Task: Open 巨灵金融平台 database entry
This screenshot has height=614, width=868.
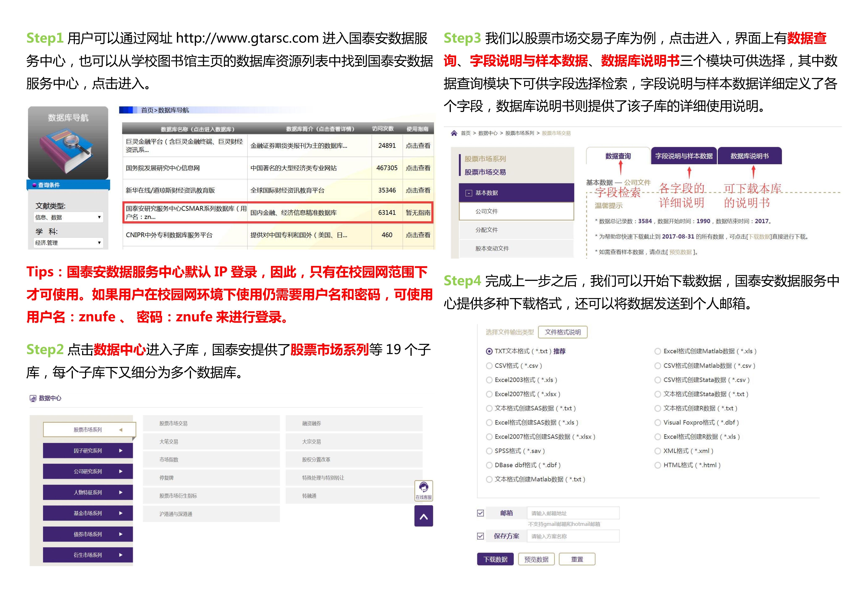Action: pos(185,146)
